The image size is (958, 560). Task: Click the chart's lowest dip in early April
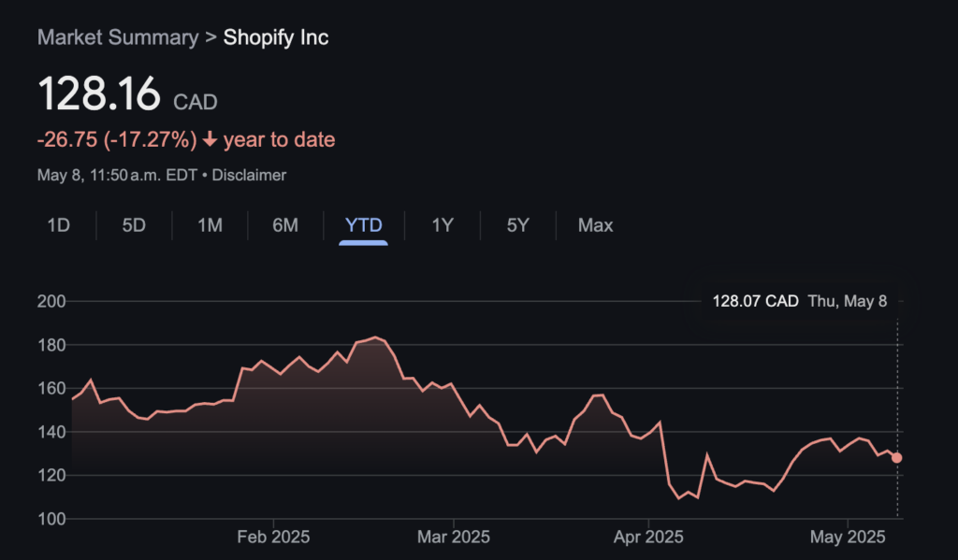[679, 498]
